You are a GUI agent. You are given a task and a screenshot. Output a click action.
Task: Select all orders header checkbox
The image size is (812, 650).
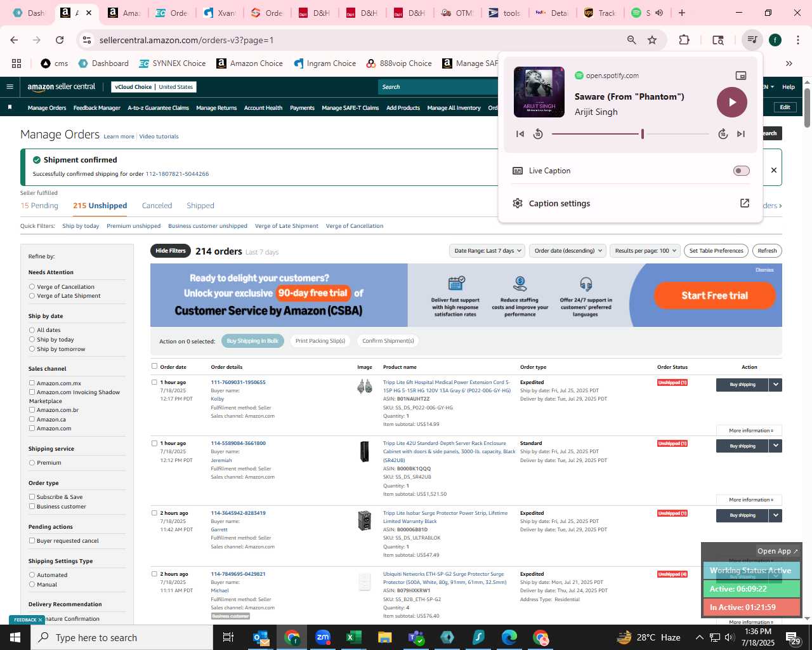point(154,366)
